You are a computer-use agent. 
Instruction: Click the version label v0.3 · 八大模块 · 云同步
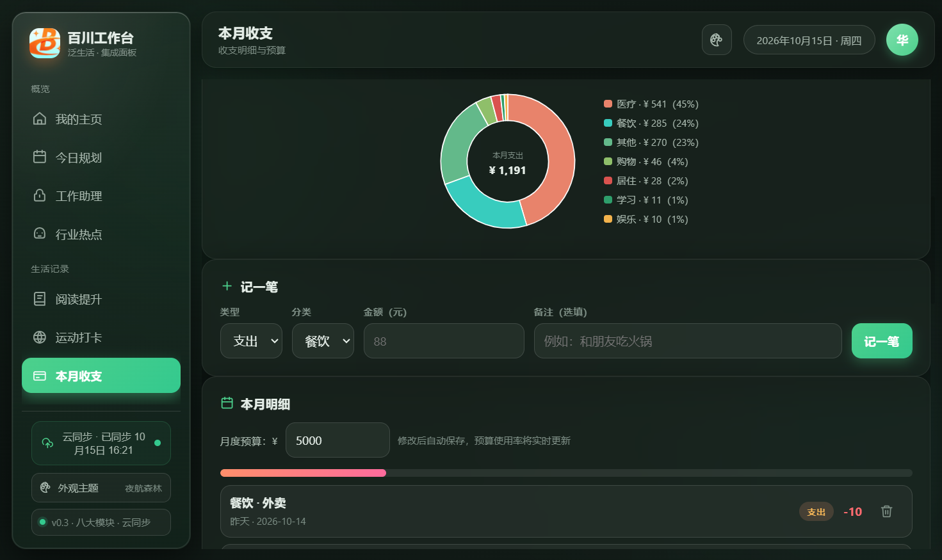[x=101, y=522]
